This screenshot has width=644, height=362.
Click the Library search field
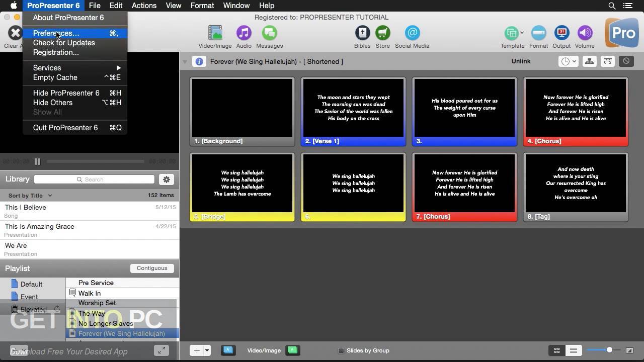pyautogui.click(x=95, y=179)
